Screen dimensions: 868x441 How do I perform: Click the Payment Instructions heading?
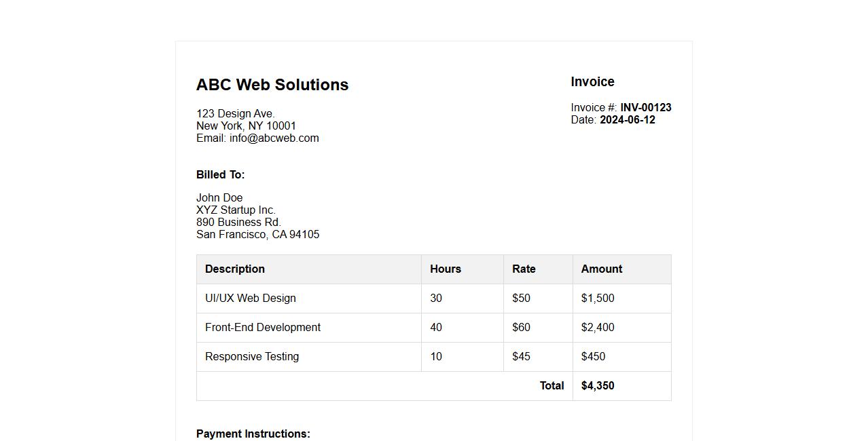253,434
